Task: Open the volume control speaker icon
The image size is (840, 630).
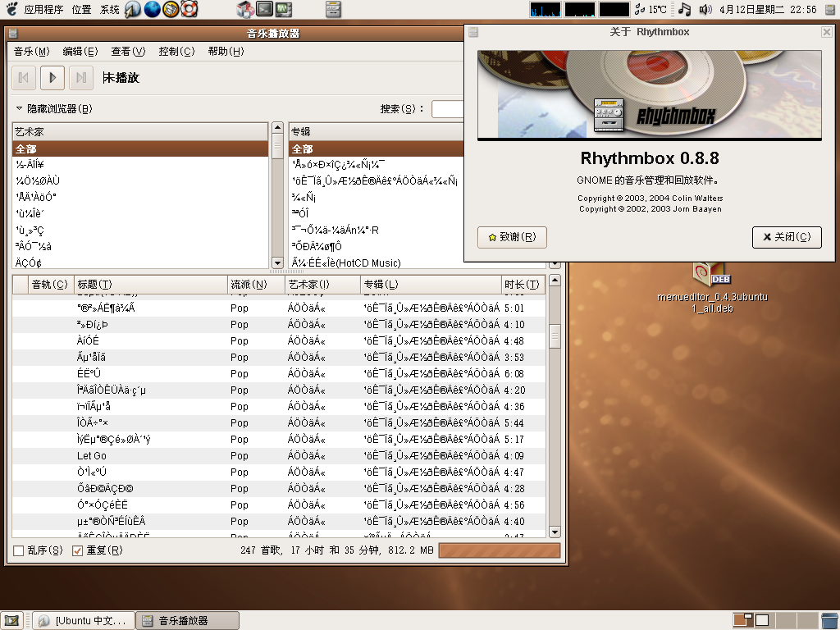Action: point(705,9)
